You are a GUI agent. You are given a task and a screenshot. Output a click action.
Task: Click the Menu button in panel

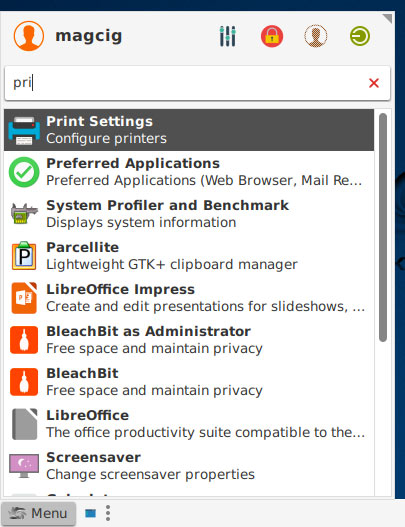(x=38, y=513)
